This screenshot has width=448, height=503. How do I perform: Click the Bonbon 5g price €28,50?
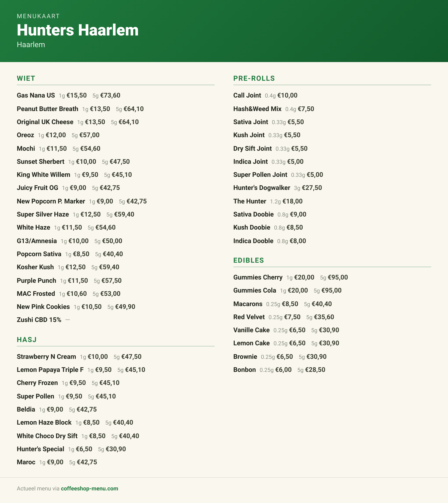pos(315,370)
